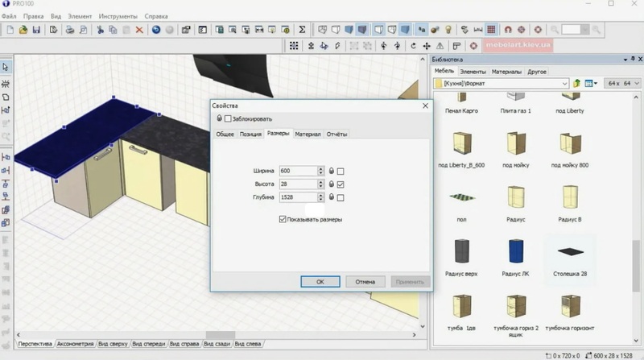Toggle the light bulb icon in toolbar
Screen dimensions: 644x360
tap(448, 30)
